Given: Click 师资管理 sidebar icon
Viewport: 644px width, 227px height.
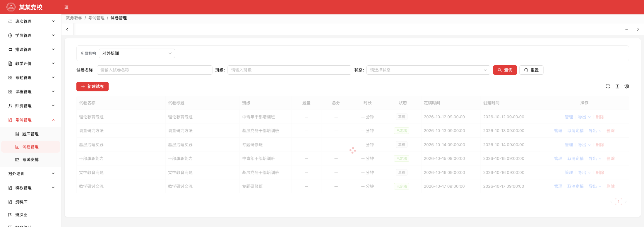Looking at the screenshot, I should click(x=10, y=106).
